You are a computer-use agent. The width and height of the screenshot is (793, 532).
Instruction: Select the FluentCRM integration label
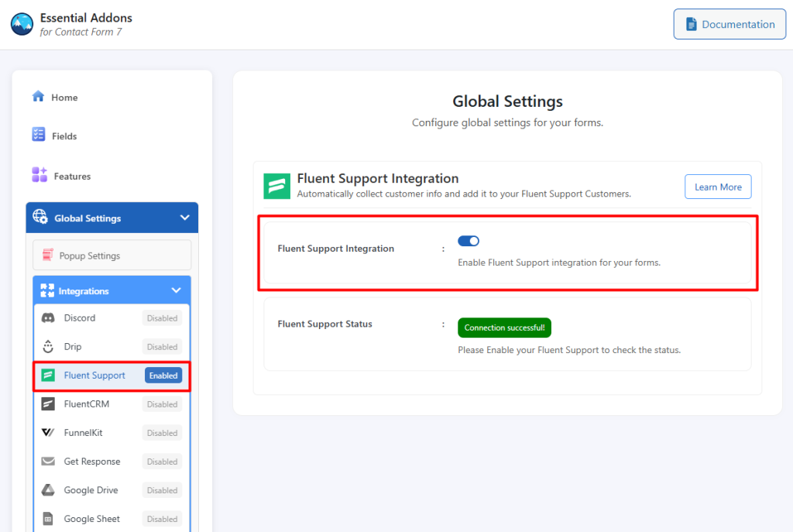tap(87, 403)
